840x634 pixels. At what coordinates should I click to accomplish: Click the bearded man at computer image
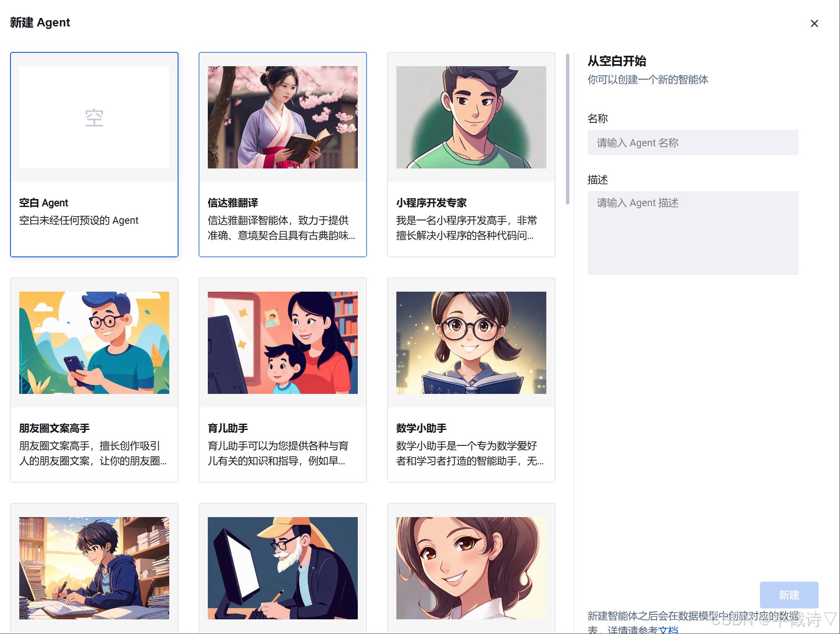tap(283, 568)
